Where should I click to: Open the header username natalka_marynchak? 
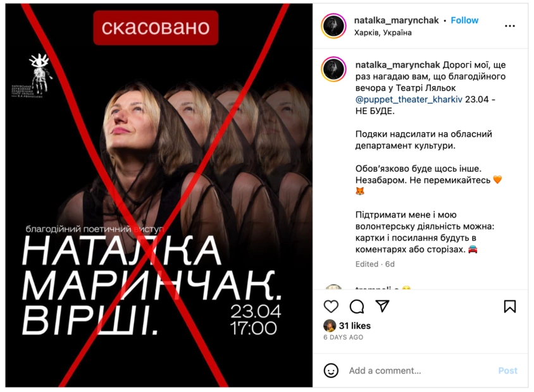point(397,20)
